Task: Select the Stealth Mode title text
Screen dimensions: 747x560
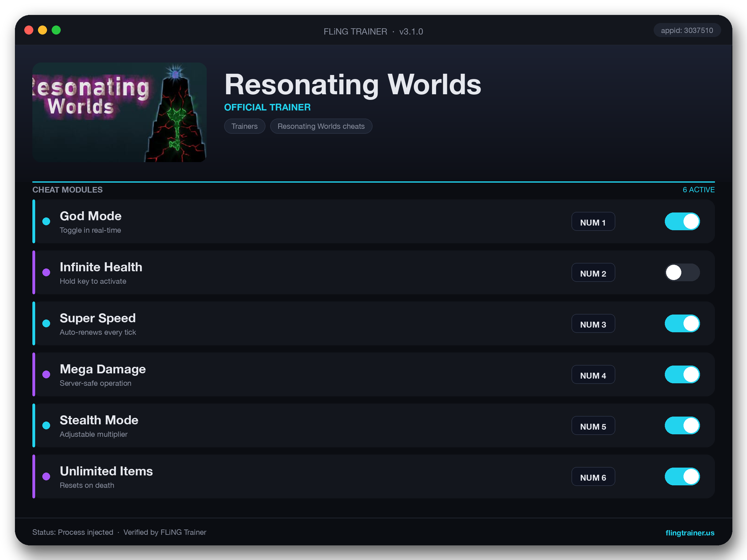Action: point(99,420)
